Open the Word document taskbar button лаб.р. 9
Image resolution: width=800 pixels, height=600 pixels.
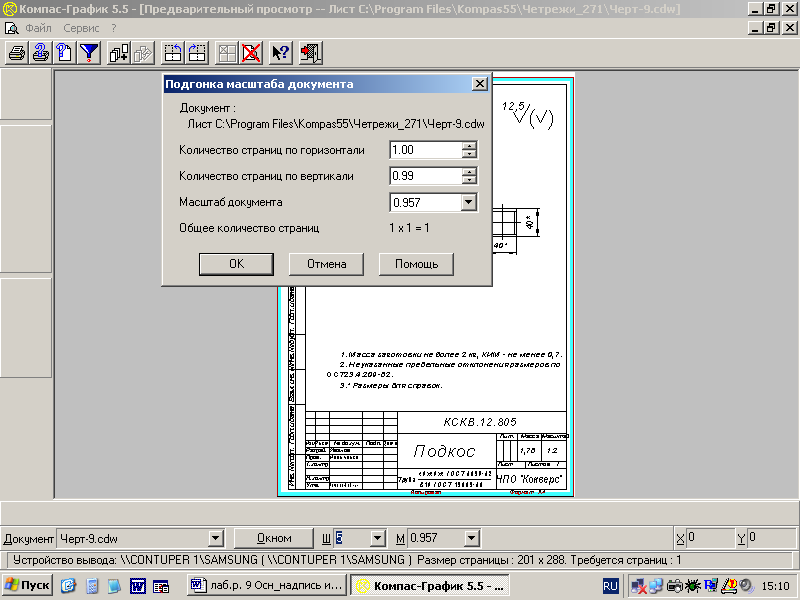coord(267,585)
